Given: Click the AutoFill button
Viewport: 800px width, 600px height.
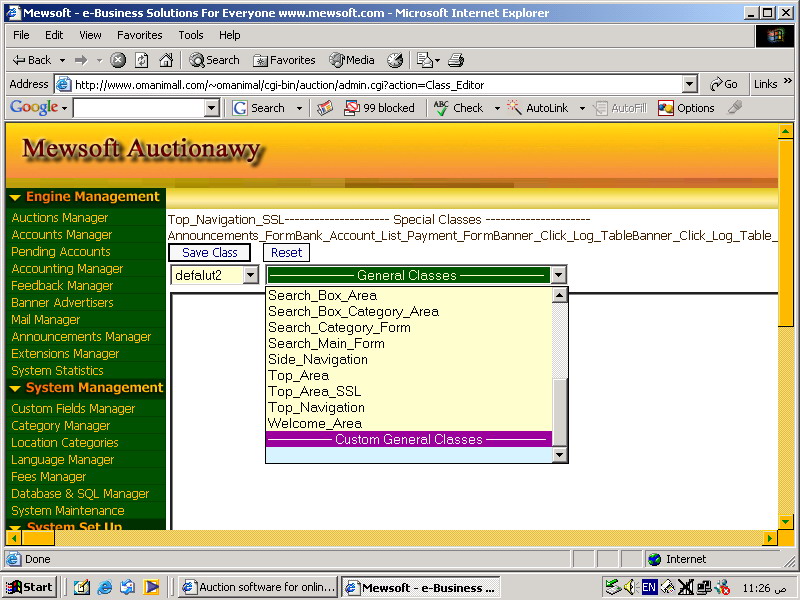Looking at the screenshot, I should click(620, 108).
